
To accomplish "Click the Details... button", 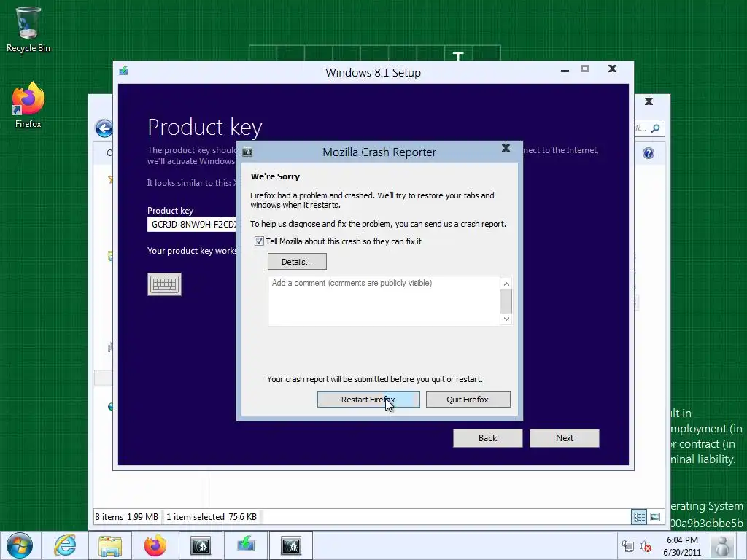I will pyautogui.click(x=297, y=262).
